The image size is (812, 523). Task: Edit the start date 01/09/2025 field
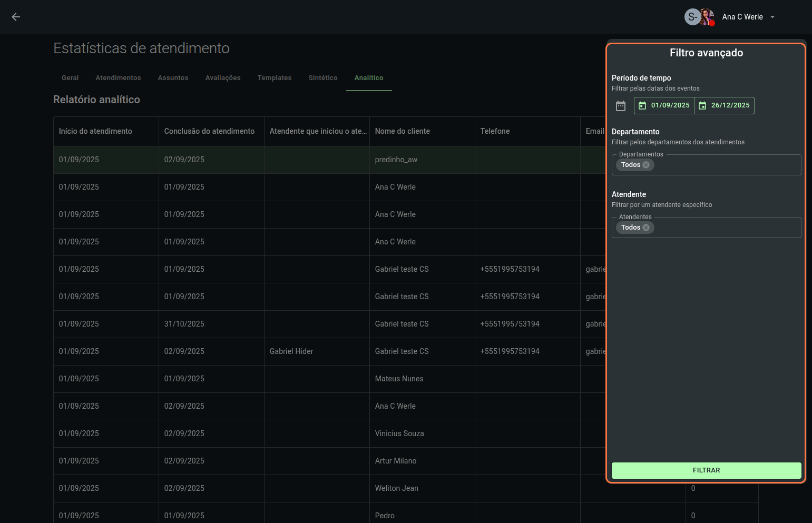pyautogui.click(x=670, y=105)
